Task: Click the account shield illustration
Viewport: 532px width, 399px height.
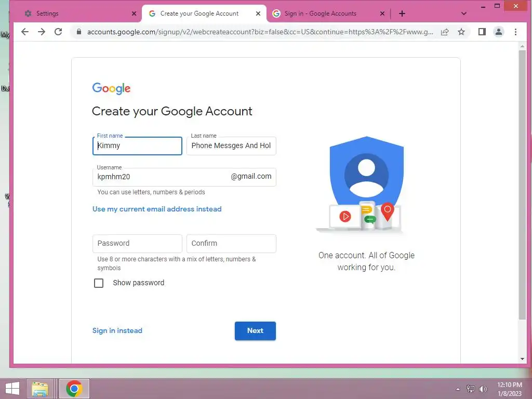Action: 366,185
